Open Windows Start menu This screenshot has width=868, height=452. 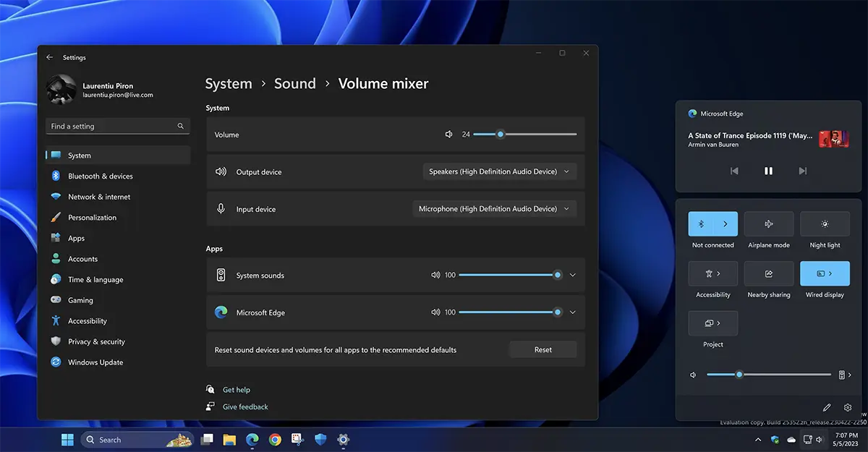coord(67,439)
